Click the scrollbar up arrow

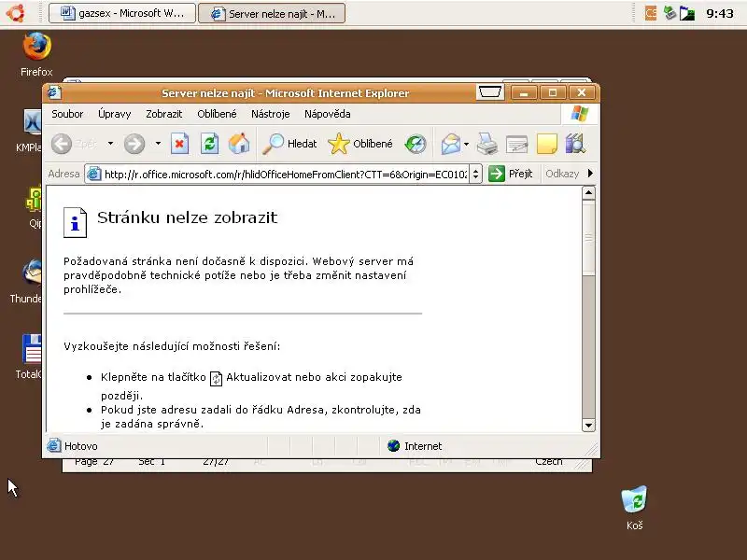tap(588, 193)
